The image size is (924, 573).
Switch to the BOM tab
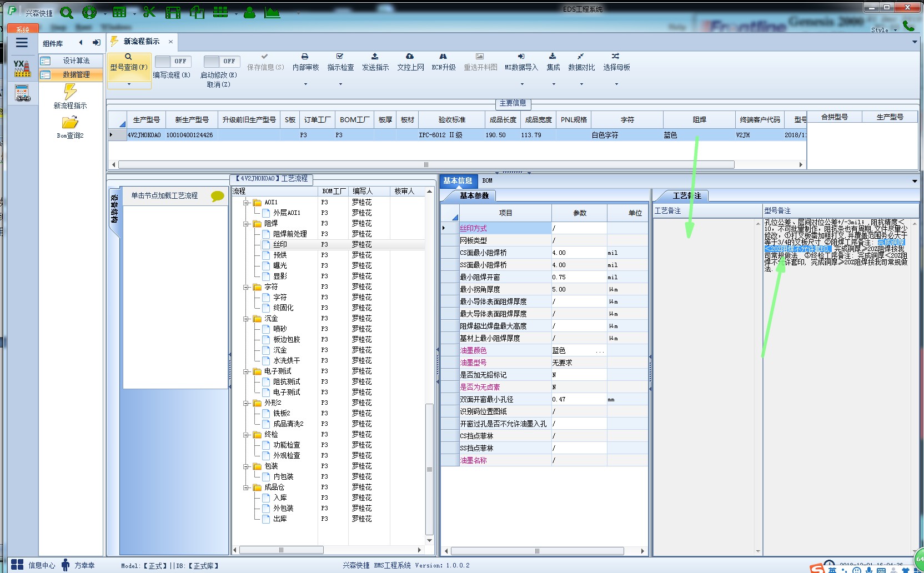point(487,180)
